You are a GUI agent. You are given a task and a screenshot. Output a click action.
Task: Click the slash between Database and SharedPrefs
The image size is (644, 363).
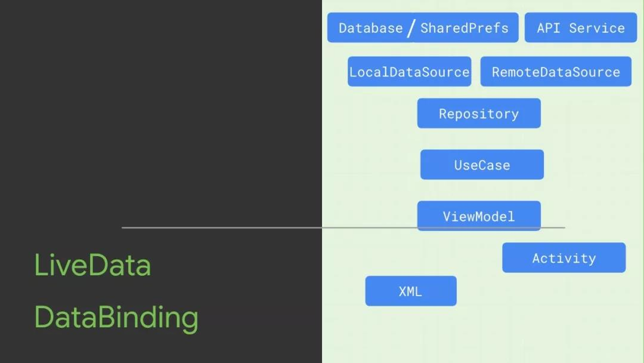click(x=411, y=28)
